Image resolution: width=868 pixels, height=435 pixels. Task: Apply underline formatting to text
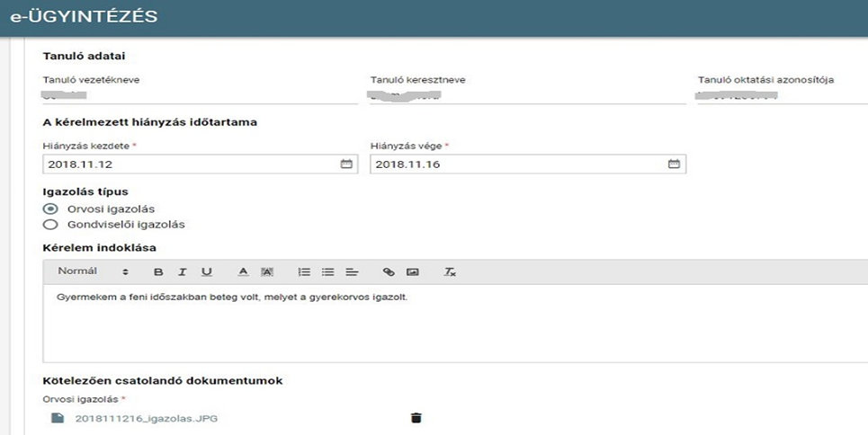point(206,271)
